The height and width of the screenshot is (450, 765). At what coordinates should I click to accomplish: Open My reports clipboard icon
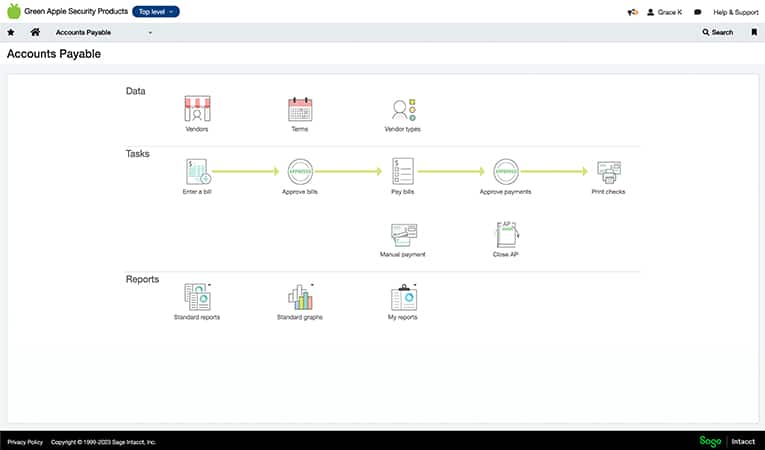404,297
